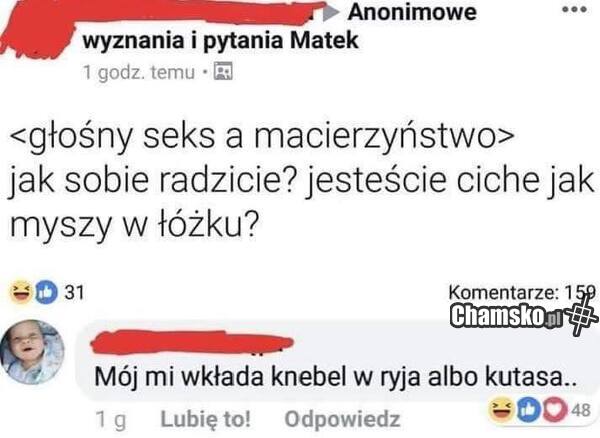The height and width of the screenshot is (438, 600).
Task: Click the blue like icon on comment
Action: pos(529,410)
